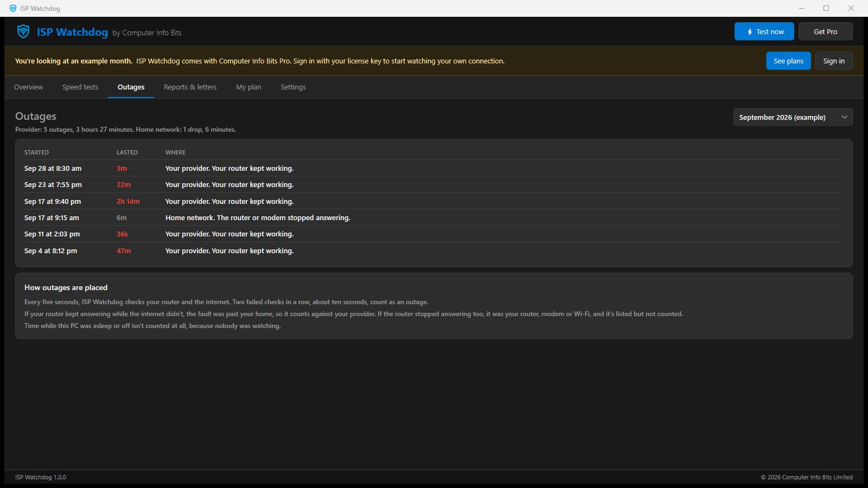
Task: Click the Sign in button
Action: click(x=833, y=61)
